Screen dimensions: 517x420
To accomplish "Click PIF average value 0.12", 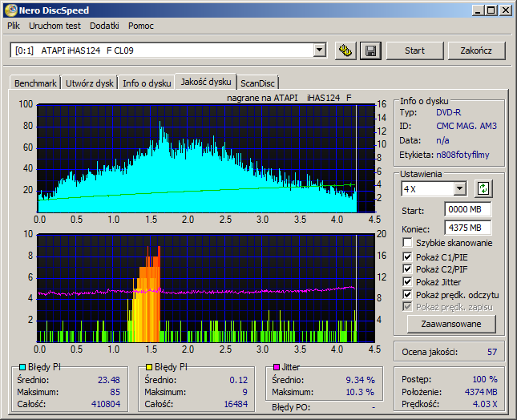I will [x=238, y=380].
